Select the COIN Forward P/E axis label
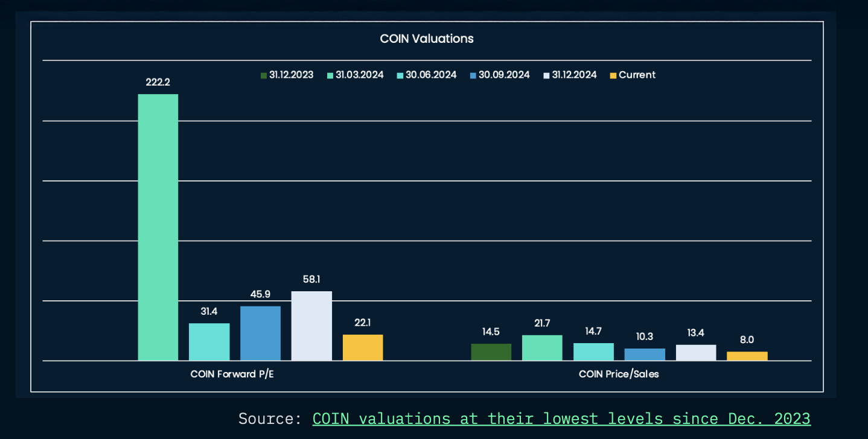The image size is (868, 439). [232, 374]
